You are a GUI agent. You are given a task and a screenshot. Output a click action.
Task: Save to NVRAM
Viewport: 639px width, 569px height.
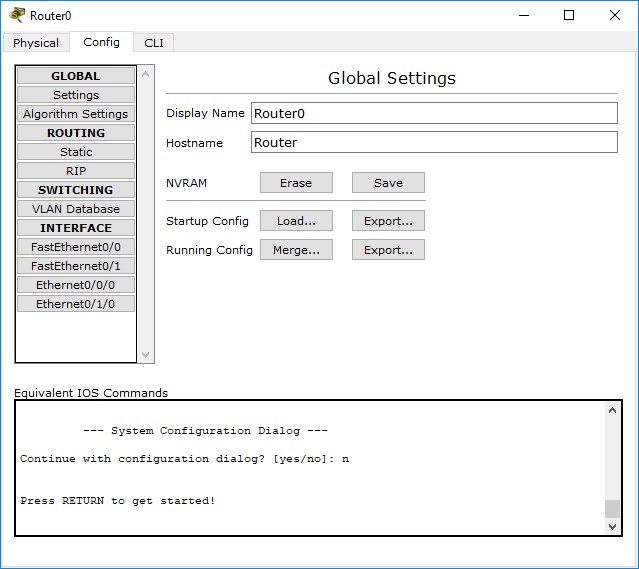[388, 183]
